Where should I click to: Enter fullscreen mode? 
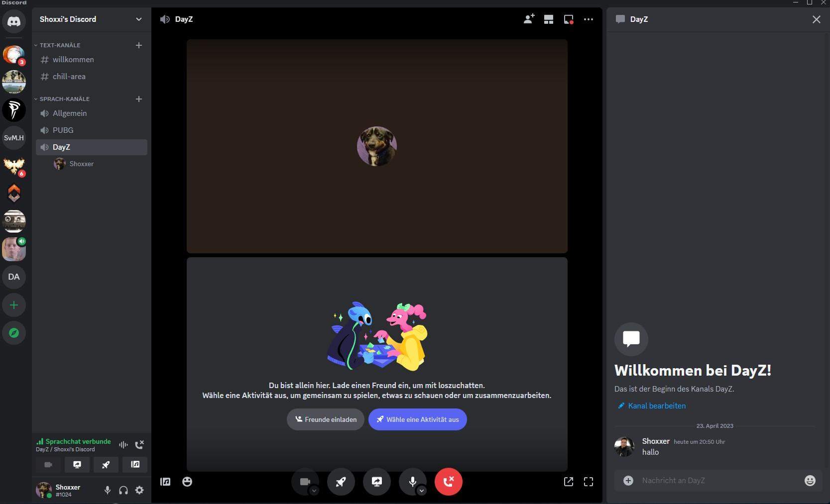pyautogui.click(x=589, y=482)
